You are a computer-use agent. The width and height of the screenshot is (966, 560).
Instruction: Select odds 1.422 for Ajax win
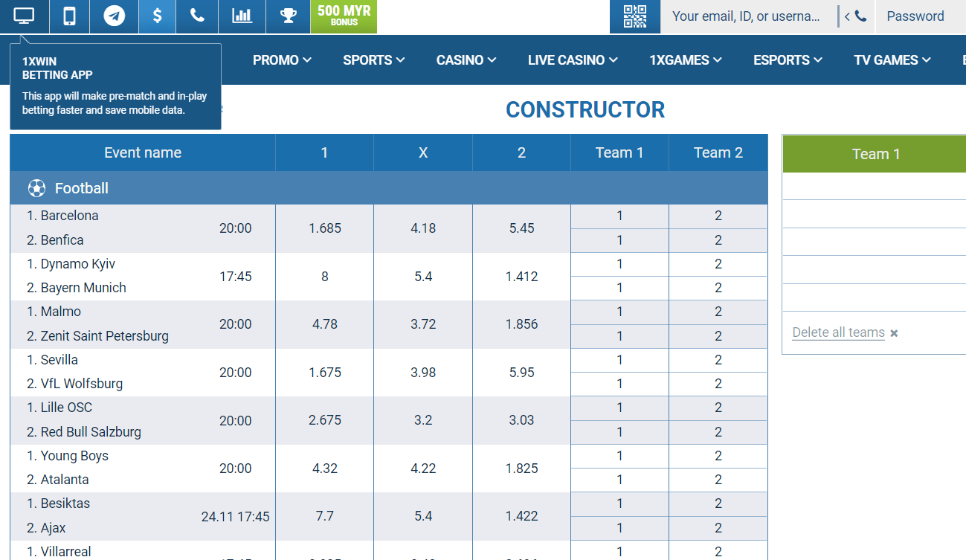pyautogui.click(x=521, y=516)
